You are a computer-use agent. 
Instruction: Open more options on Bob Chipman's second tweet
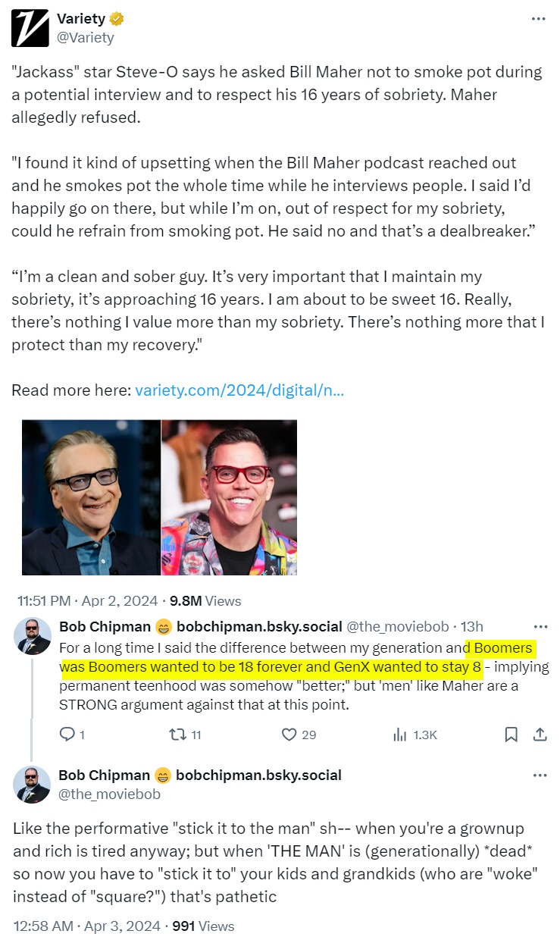click(x=540, y=775)
